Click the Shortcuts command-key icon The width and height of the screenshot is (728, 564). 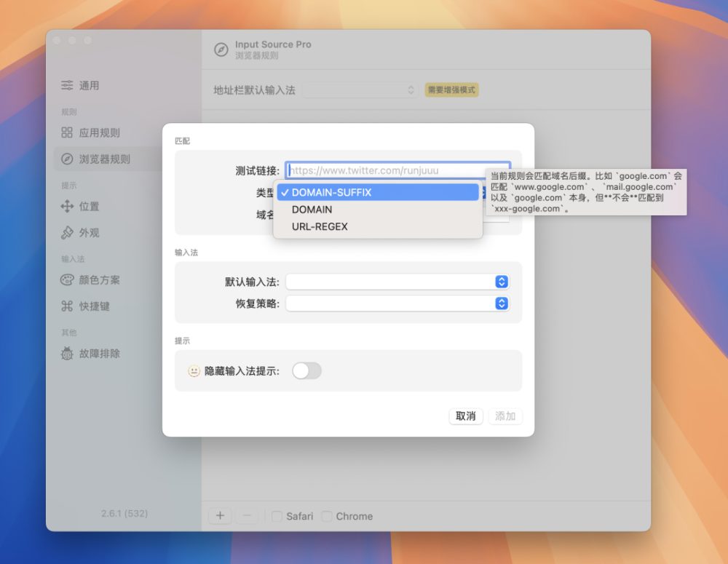click(67, 306)
